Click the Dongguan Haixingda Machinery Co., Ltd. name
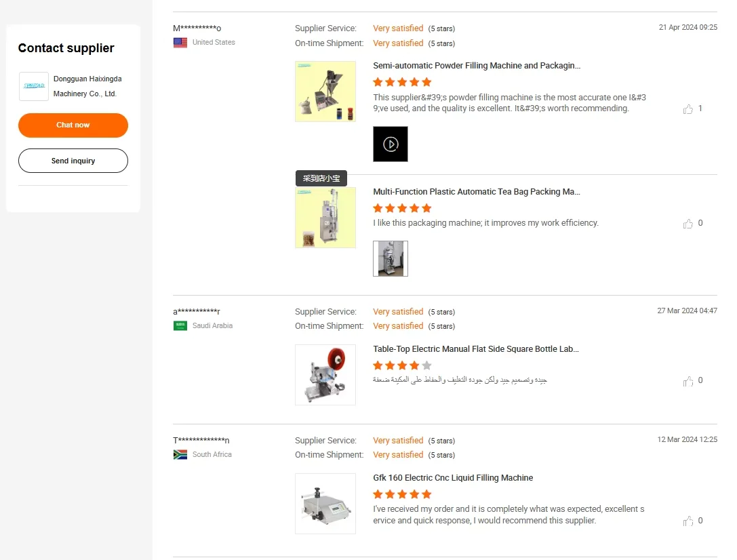The image size is (737, 560). pyautogui.click(x=87, y=86)
